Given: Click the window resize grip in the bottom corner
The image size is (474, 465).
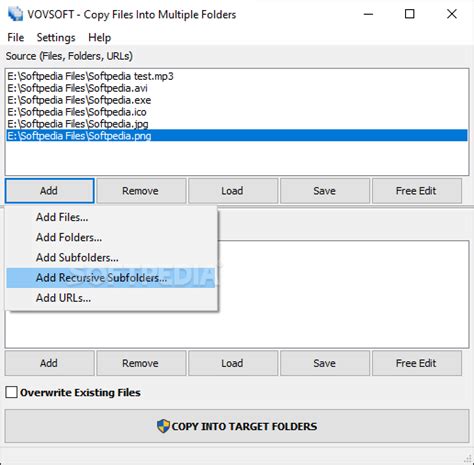Looking at the screenshot, I should click(x=468, y=459).
